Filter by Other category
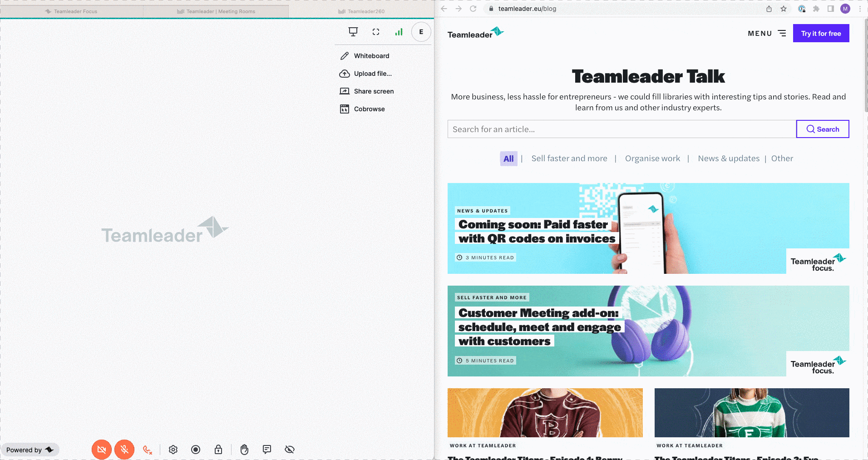This screenshot has height=460, width=868. pyautogui.click(x=782, y=158)
